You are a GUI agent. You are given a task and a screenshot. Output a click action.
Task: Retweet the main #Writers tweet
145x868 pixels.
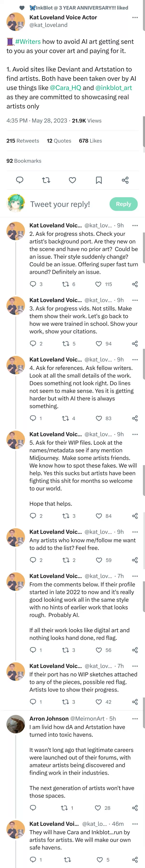[46, 180]
